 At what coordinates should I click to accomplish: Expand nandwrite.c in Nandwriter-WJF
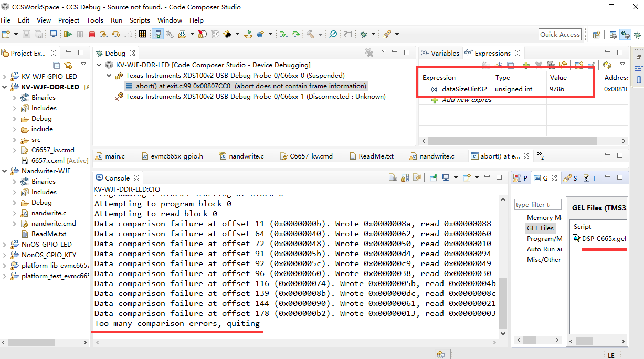click(15, 213)
